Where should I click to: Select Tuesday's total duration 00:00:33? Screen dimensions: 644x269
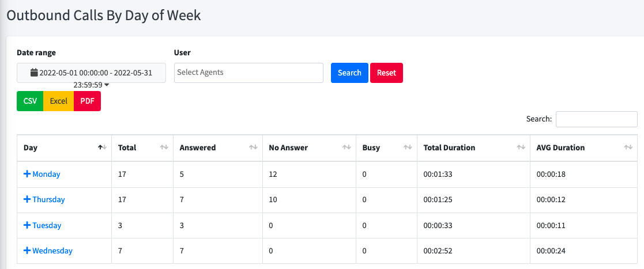click(438, 225)
